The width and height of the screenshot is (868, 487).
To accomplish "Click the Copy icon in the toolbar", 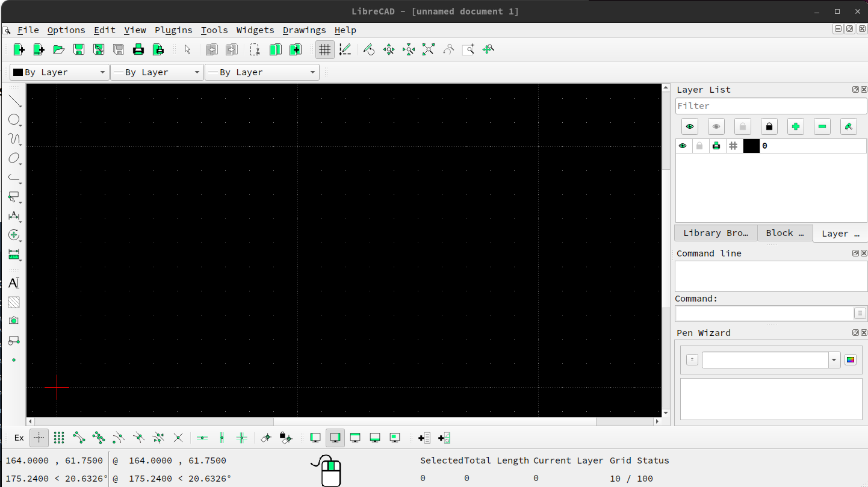I will tap(275, 49).
